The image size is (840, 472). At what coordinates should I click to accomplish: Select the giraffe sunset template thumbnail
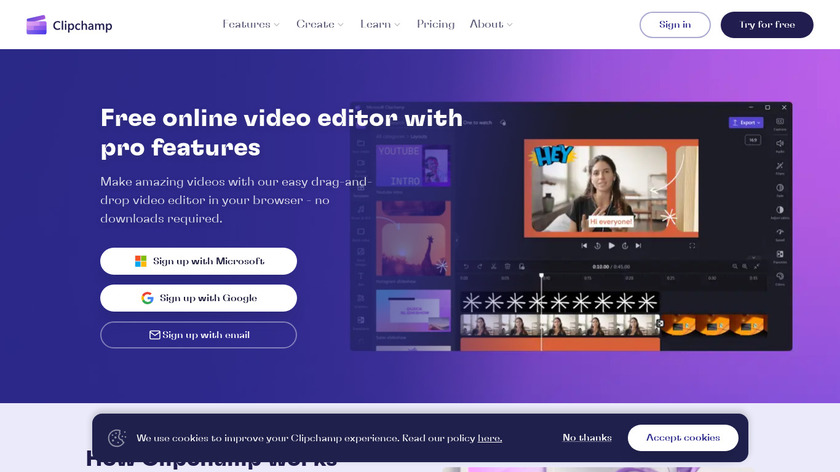click(413, 238)
